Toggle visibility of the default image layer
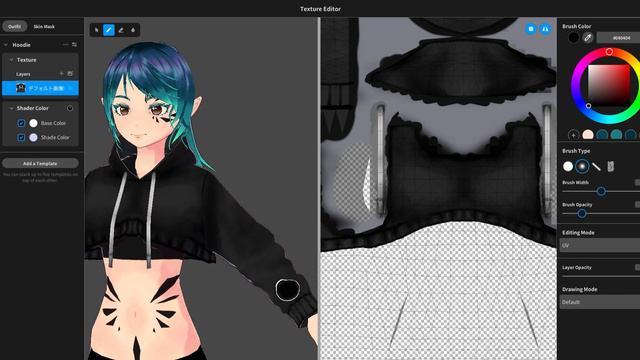 pos(71,88)
